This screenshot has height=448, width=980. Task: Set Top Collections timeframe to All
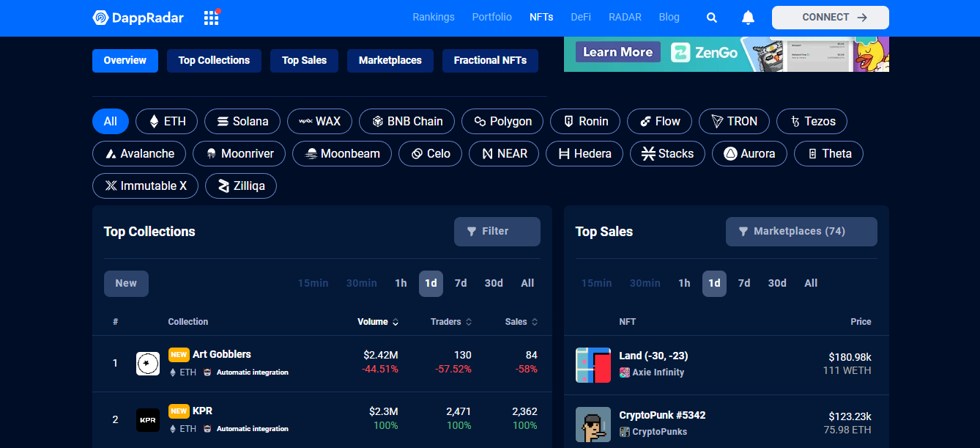pos(527,283)
